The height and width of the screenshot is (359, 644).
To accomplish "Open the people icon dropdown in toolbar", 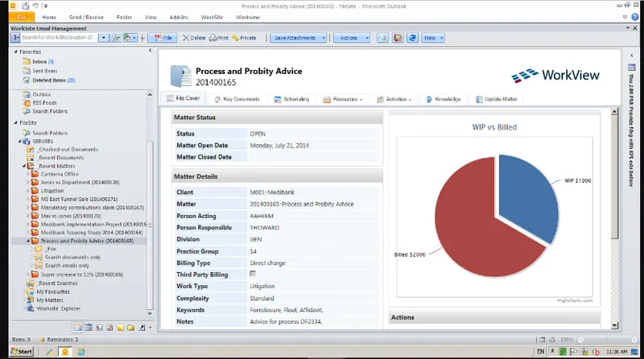I will [130, 38].
